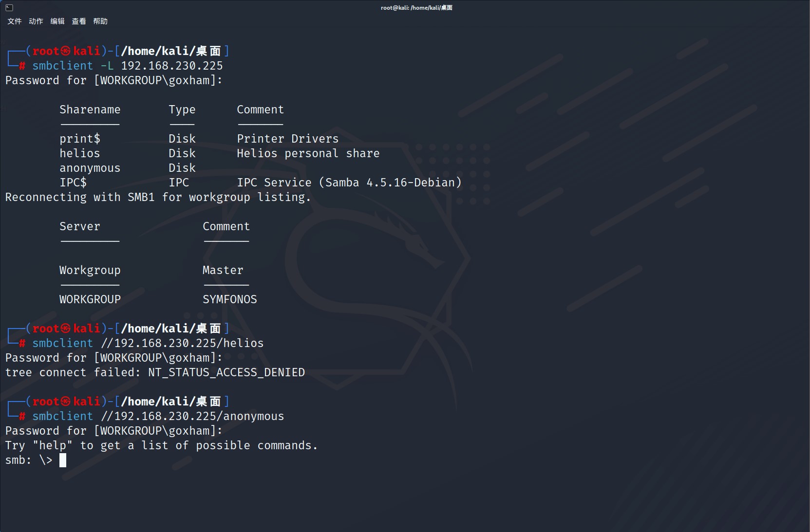Click the 'smbclient //192.168.230.225/anonymous' command

click(158, 417)
